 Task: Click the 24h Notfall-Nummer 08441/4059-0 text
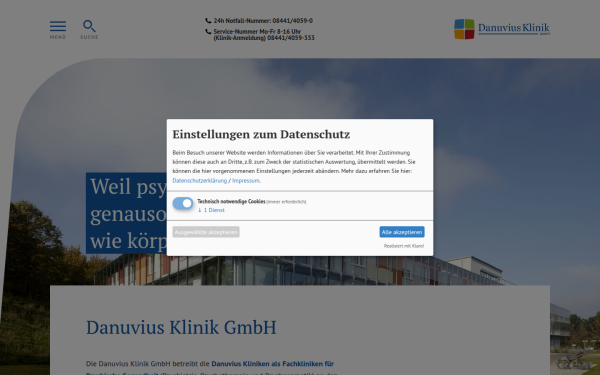[x=263, y=21]
